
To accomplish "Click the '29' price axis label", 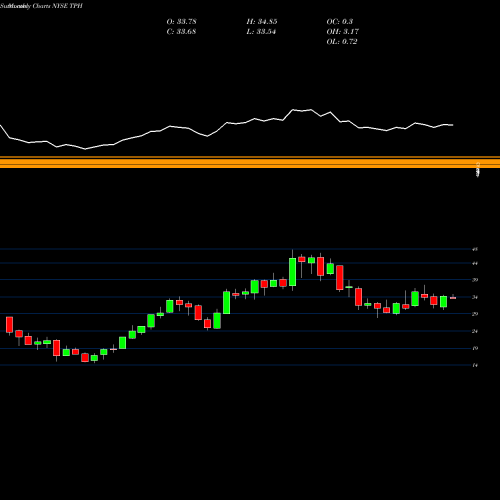I will coord(475,314).
